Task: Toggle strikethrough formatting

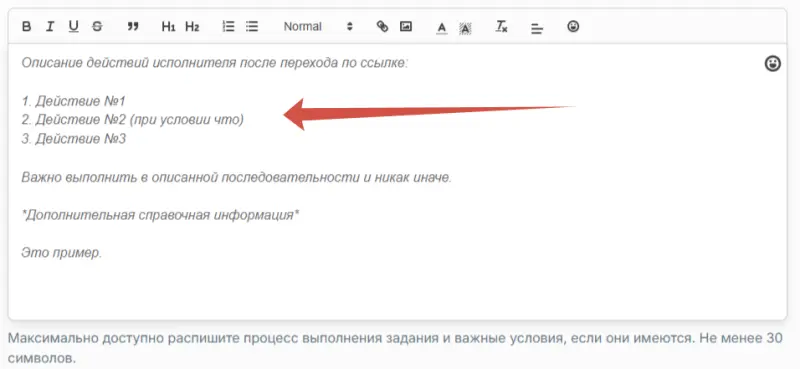Action: click(x=97, y=27)
